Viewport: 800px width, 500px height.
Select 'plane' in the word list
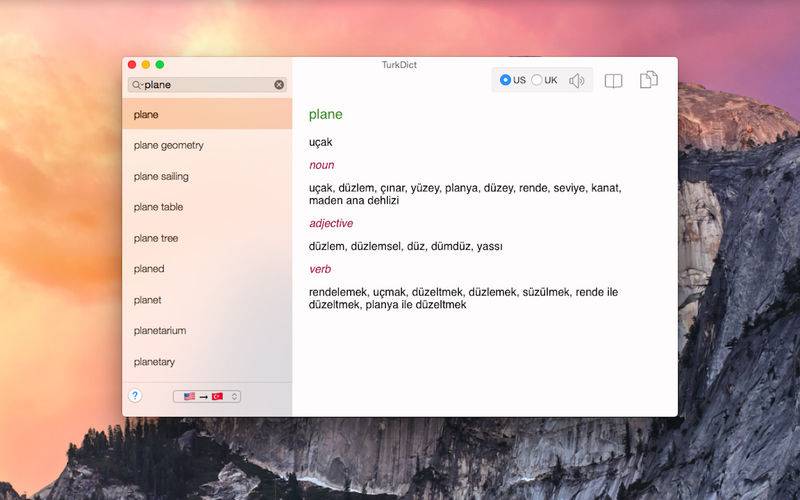coord(207,114)
